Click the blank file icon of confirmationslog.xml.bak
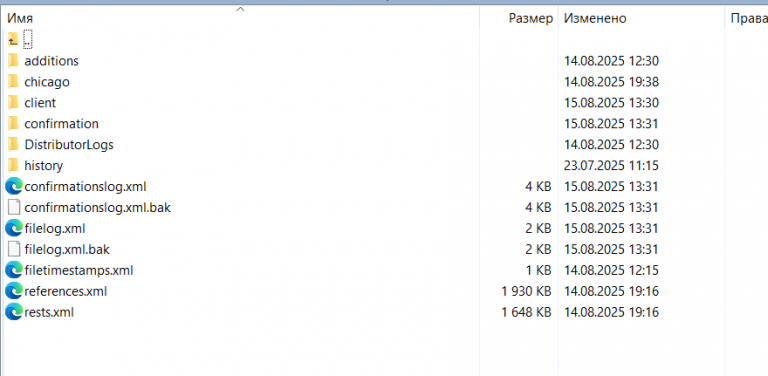768x376 pixels. point(14,208)
